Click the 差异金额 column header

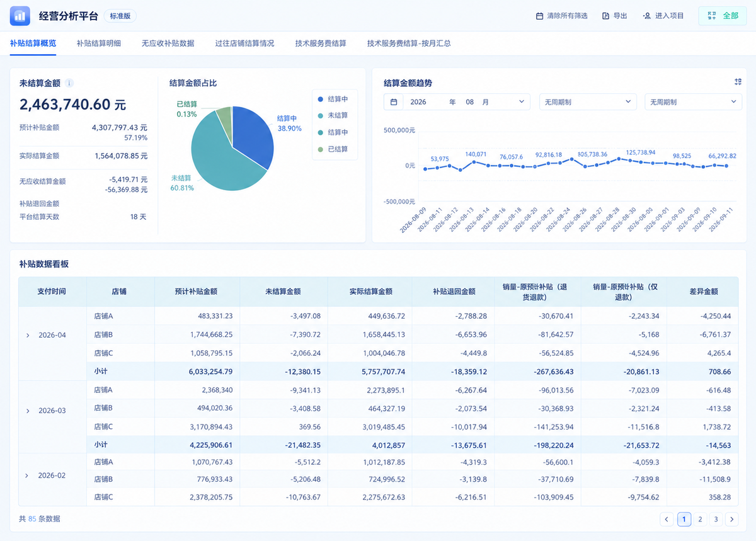click(x=702, y=292)
